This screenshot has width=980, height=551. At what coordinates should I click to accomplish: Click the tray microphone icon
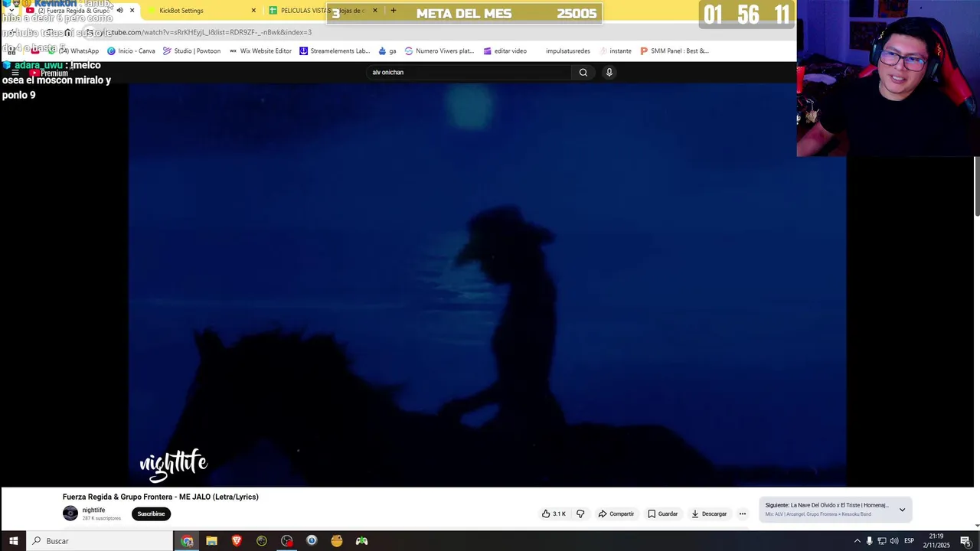pyautogui.click(x=869, y=541)
